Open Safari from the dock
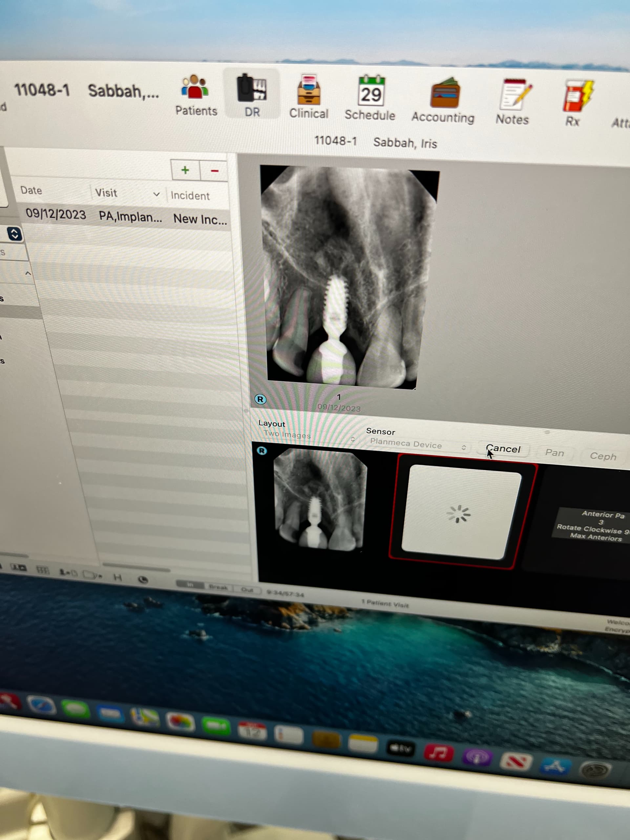Viewport: 630px width, 840px height. pyautogui.click(x=42, y=705)
